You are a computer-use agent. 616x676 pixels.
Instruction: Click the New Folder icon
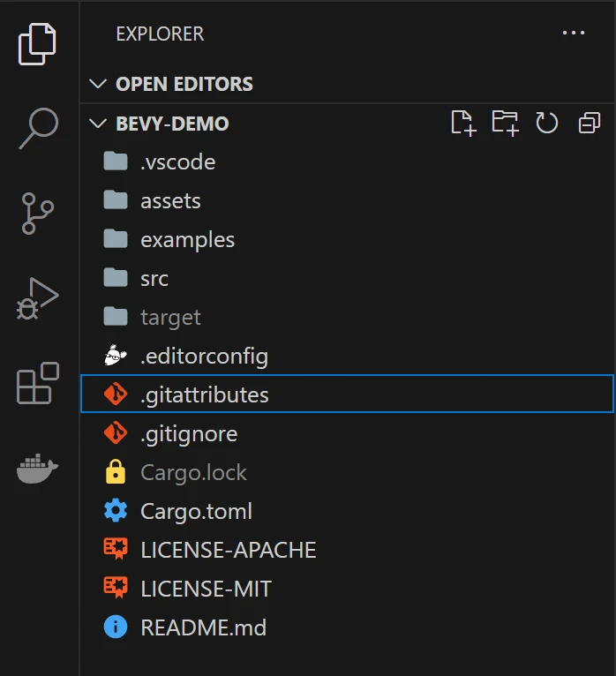(x=505, y=124)
